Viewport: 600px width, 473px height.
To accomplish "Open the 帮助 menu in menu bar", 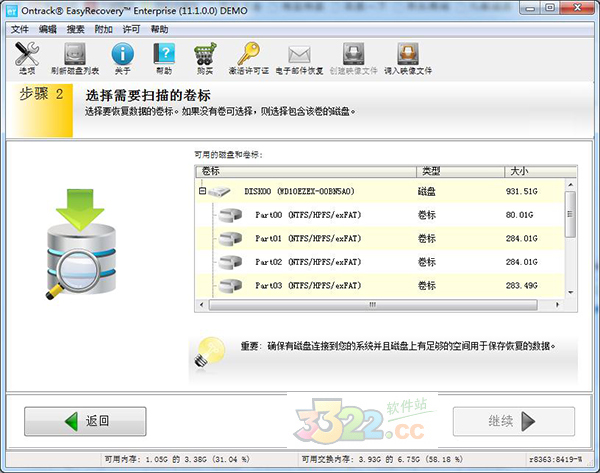I will [x=159, y=29].
